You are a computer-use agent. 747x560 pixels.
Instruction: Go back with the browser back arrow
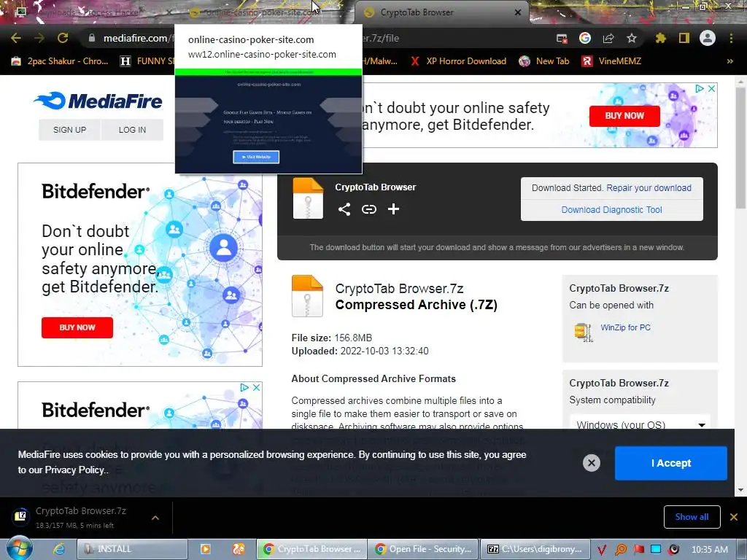tap(16, 38)
